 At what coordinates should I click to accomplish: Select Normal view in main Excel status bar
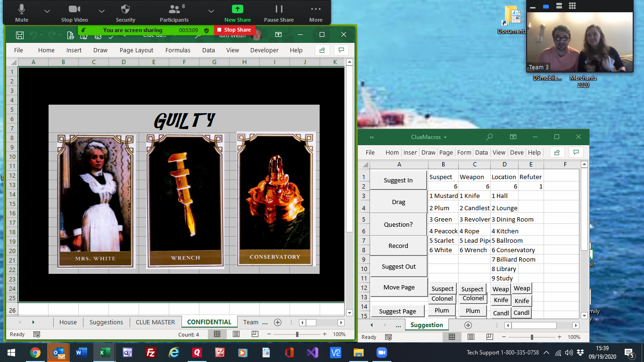[217, 334]
